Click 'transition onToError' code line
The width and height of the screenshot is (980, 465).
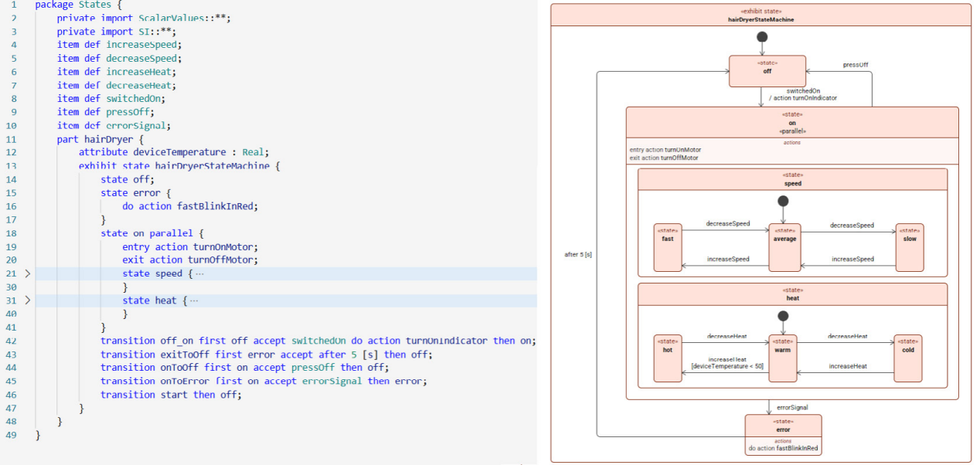pyautogui.click(x=264, y=381)
